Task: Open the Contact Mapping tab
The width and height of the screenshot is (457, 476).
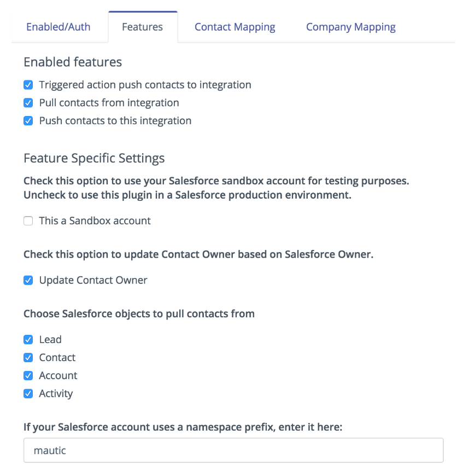Action: point(235,27)
